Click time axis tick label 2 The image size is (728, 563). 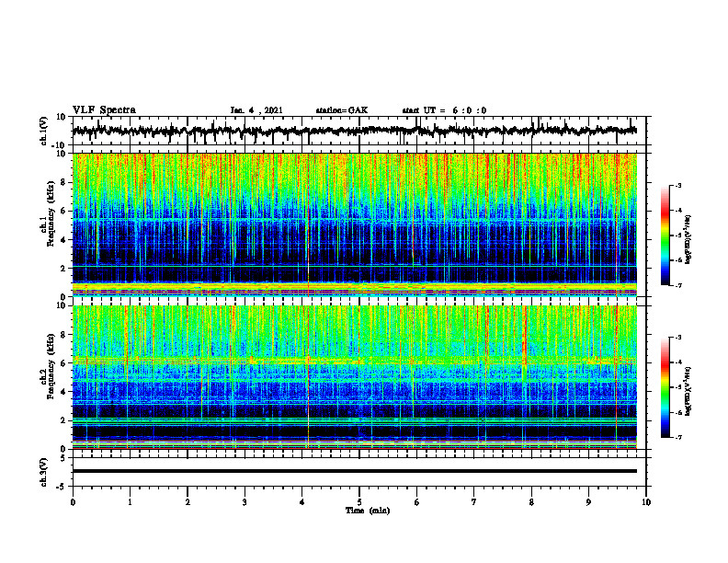pos(188,502)
